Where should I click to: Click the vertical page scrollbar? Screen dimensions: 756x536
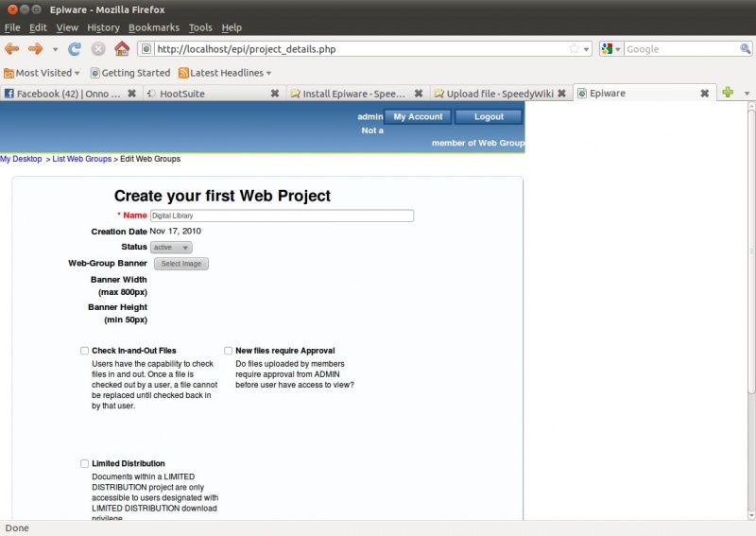click(x=751, y=284)
